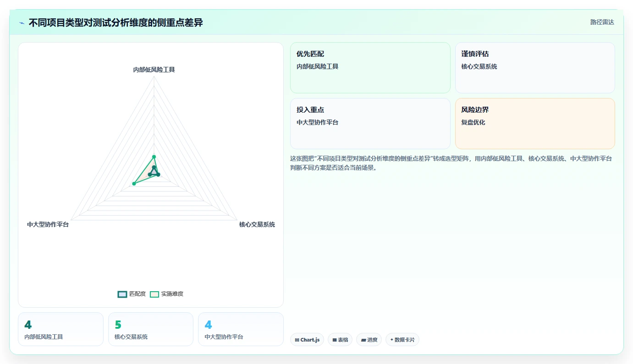Select the Chart.js tag chip

pyautogui.click(x=307, y=340)
